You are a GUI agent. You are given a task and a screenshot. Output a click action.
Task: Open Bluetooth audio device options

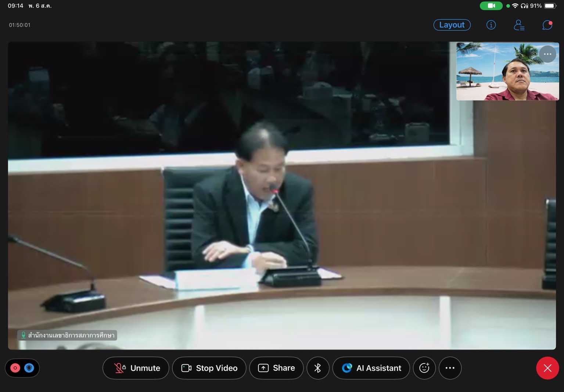point(318,368)
